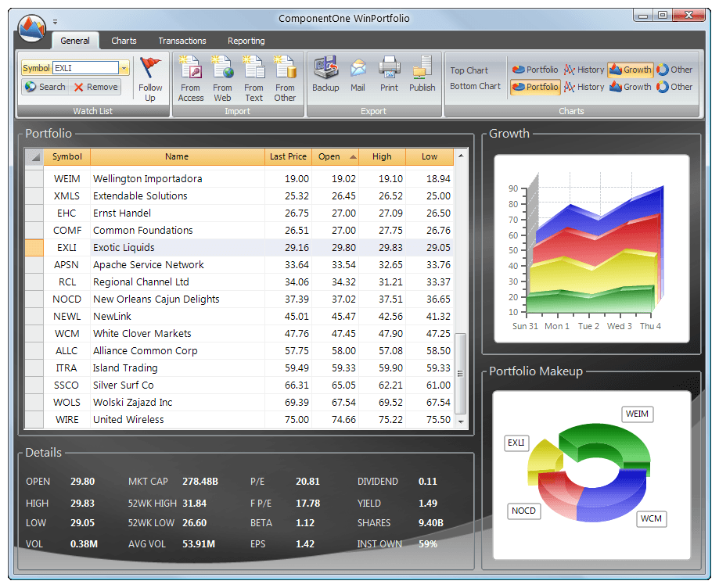Click the EXLI label on pie chart
The image size is (719, 588).
coord(516,443)
